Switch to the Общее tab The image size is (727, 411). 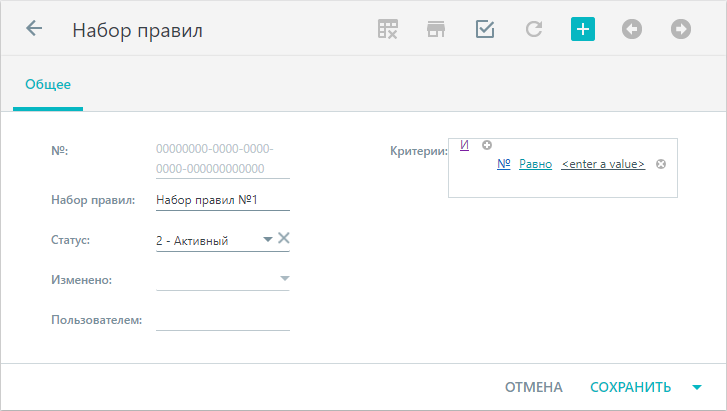click(x=48, y=84)
